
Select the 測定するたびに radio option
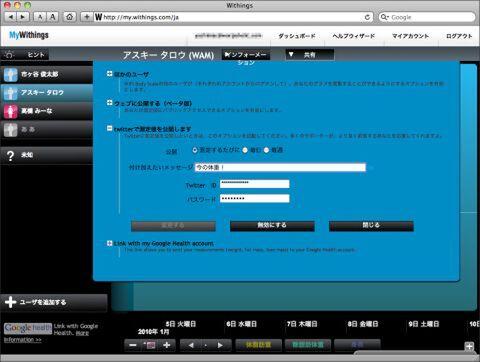195,150
